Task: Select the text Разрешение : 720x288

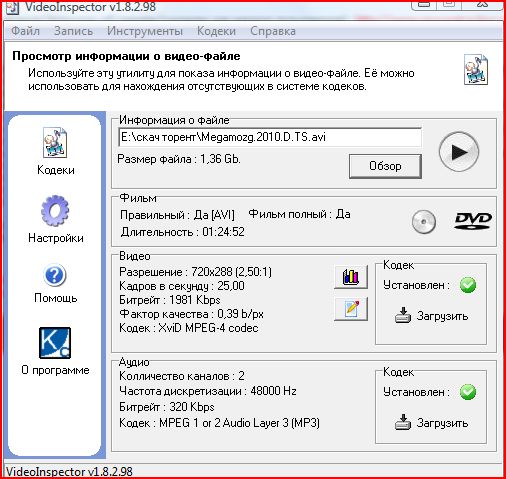Action: [176, 272]
